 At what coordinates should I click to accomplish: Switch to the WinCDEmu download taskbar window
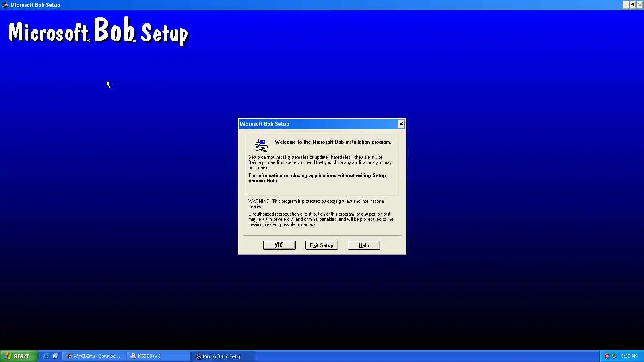(x=94, y=356)
